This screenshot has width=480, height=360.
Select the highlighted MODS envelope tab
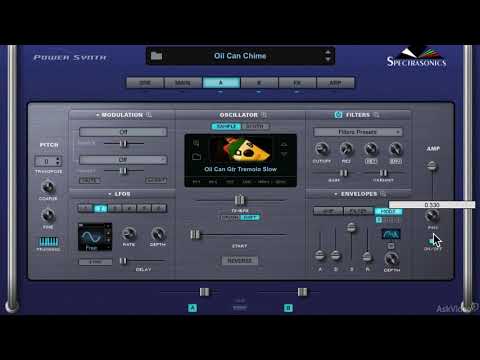click(x=388, y=211)
